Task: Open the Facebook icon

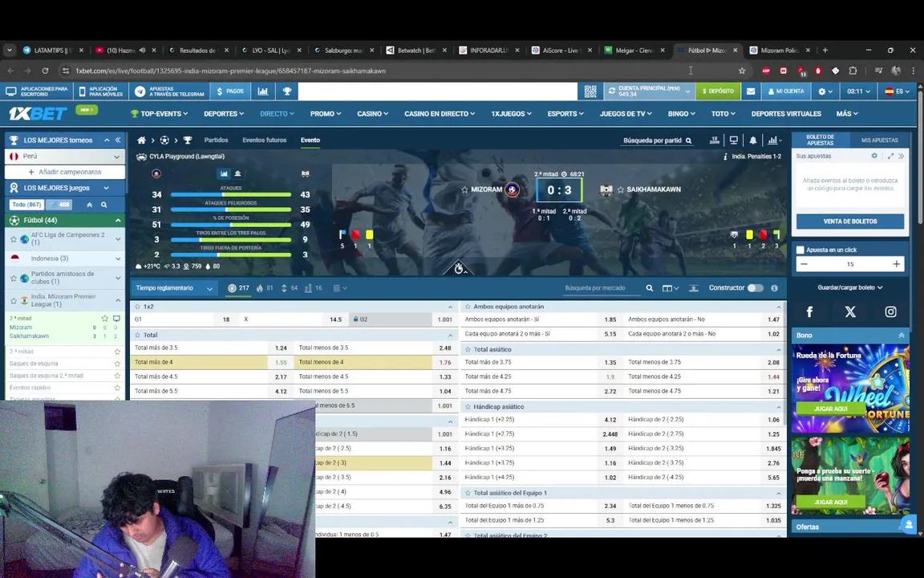Action: click(809, 311)
